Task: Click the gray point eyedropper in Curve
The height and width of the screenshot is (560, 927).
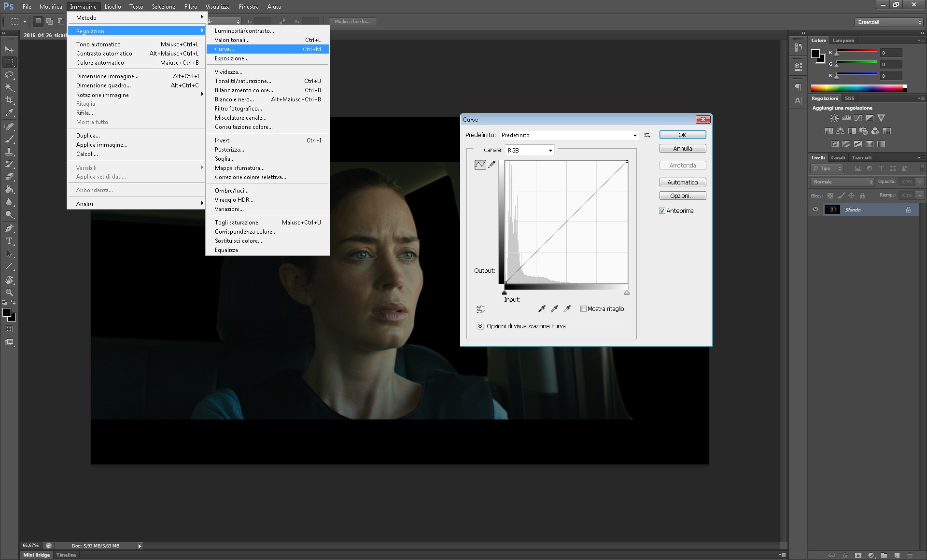Action: point(554,309)
